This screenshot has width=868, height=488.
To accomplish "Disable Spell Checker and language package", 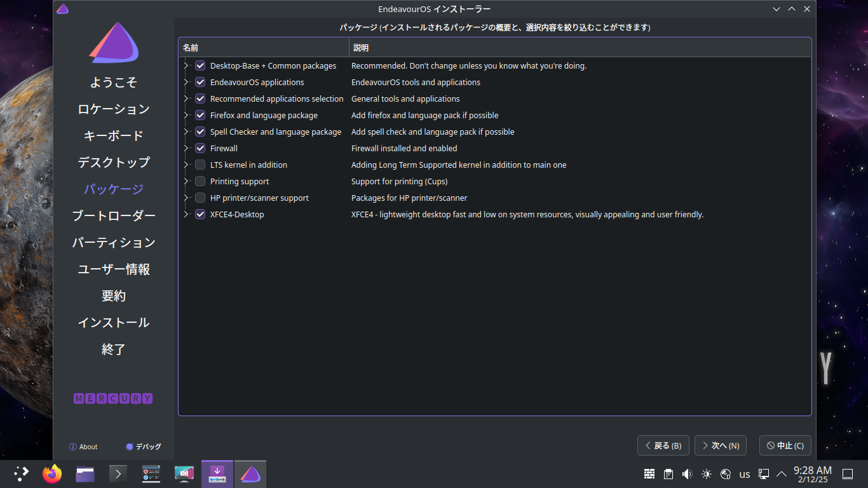I will click(x=200, y=132).
